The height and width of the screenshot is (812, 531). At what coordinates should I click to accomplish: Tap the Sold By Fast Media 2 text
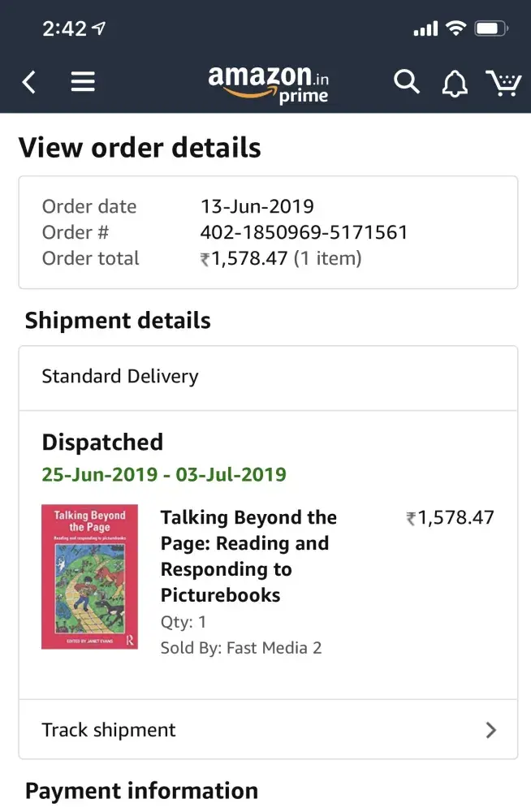click(241, 648)
